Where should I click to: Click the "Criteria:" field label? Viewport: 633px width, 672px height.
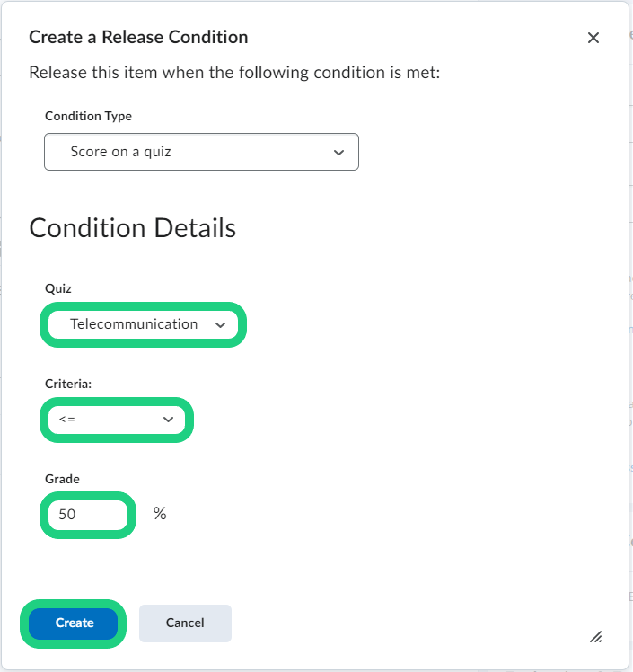click(x=69, y=384)
